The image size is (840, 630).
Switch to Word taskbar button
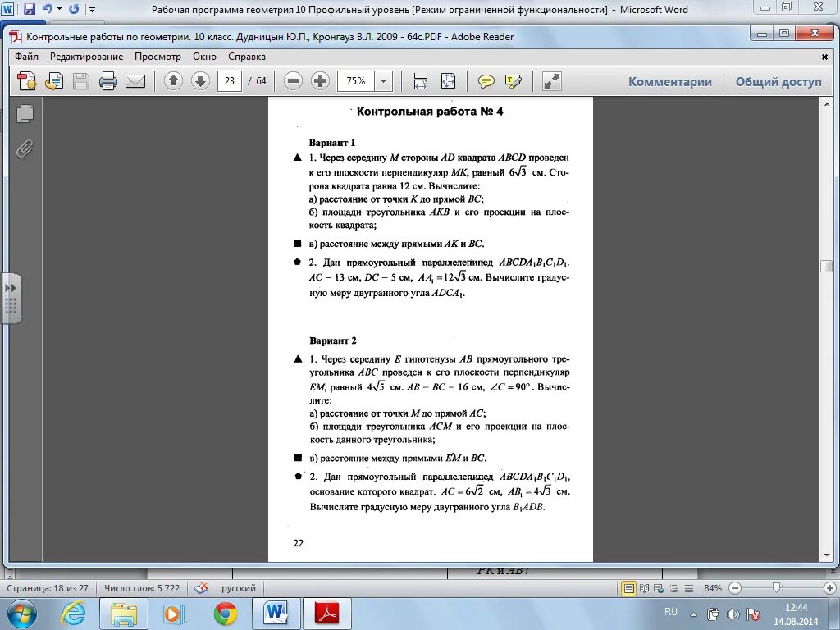[x=276, y=614]
